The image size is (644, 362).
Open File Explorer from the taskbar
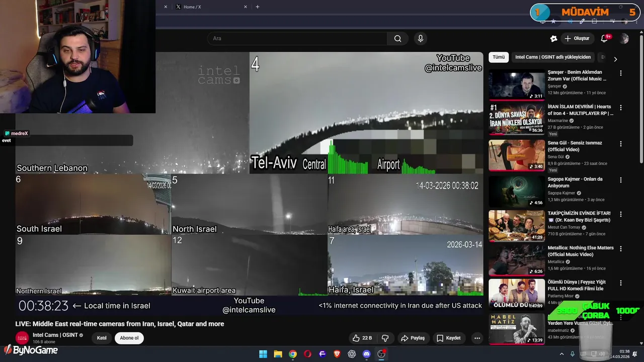pos(278,354)
